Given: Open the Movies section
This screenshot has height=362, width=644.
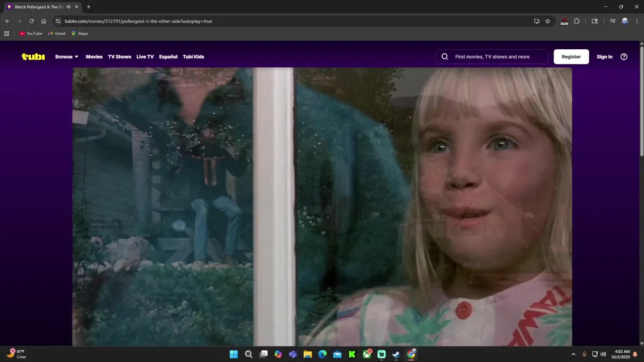Looking at the screenshot, I should point(94,57).
